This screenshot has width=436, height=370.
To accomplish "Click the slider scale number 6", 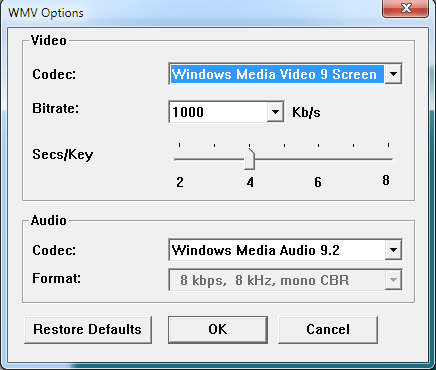I will tap(318, 182).
